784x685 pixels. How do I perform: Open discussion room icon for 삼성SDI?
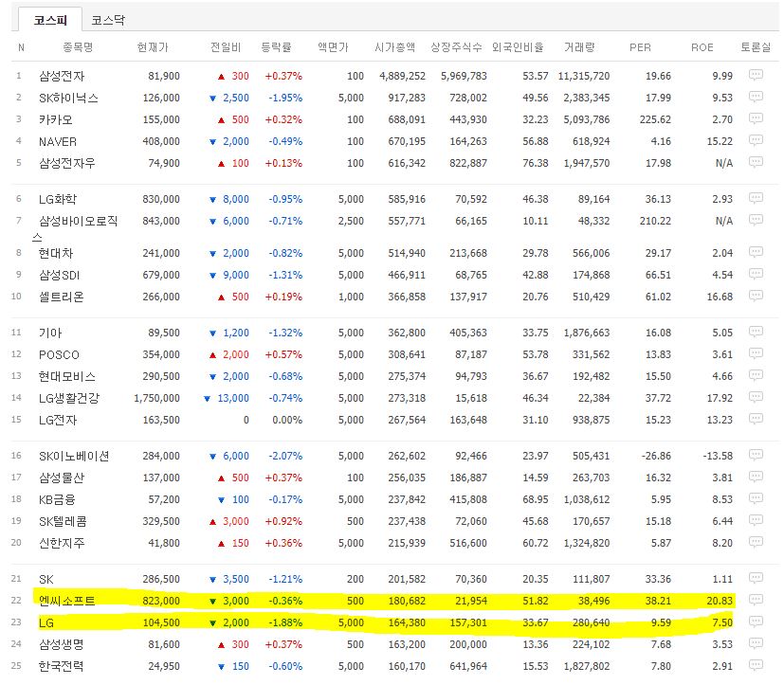[x=756, y=274]
